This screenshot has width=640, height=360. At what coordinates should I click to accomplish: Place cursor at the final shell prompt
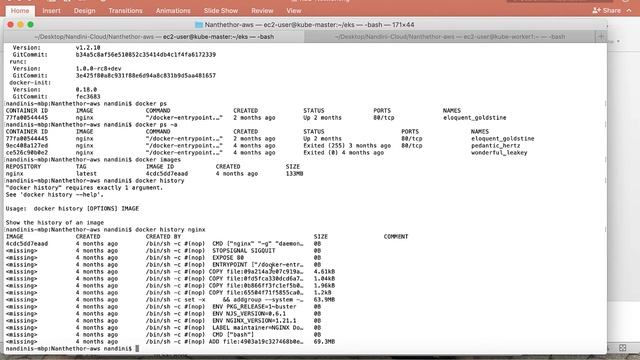point(137,349)
